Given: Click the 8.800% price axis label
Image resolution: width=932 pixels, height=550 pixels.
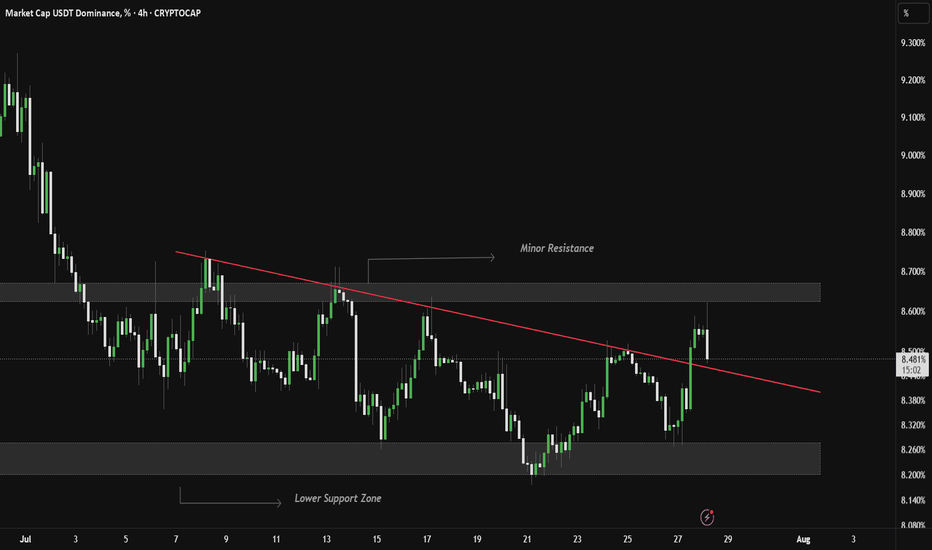Looking at the screenshot, I should (x=912, y=232).
